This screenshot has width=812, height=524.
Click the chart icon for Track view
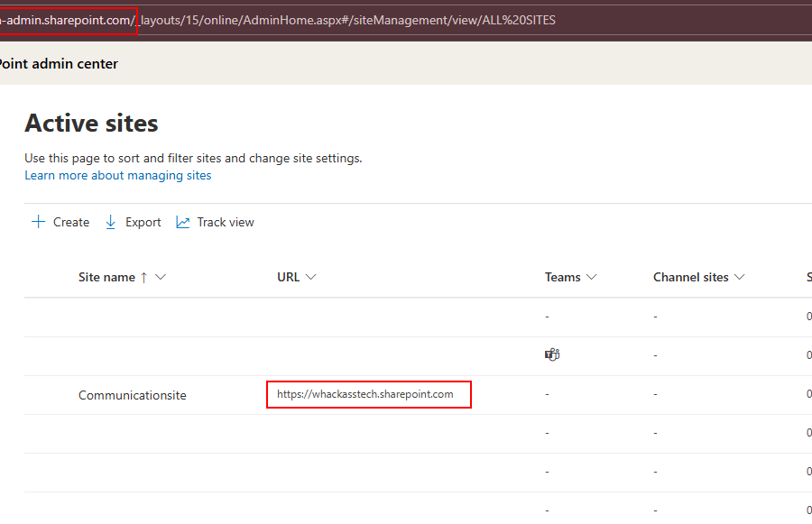183,222
